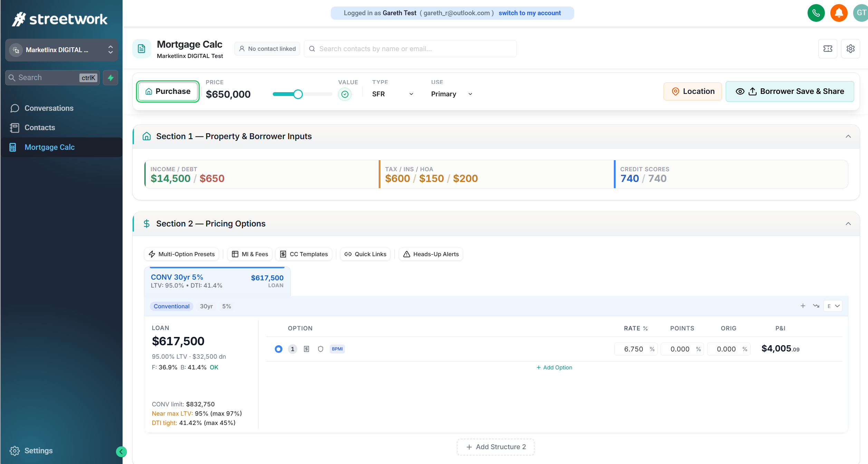868x464 pixels.
Task: Click the BPMI badge on option 1
Action: (337, 349)
